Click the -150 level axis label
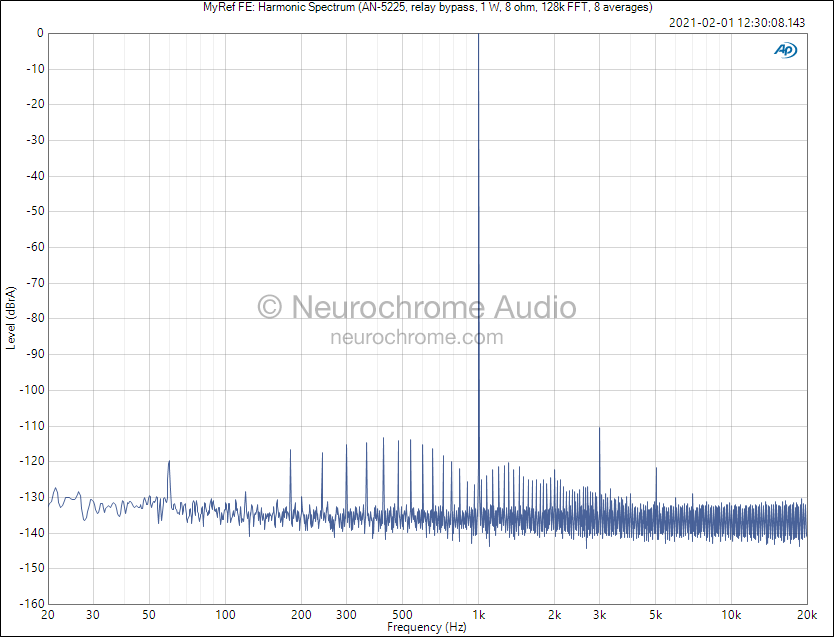 point(32,568)
